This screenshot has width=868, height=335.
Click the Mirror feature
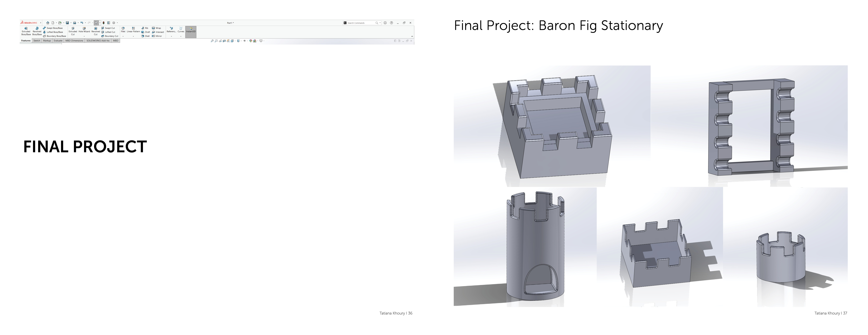(x=157, y=36)
